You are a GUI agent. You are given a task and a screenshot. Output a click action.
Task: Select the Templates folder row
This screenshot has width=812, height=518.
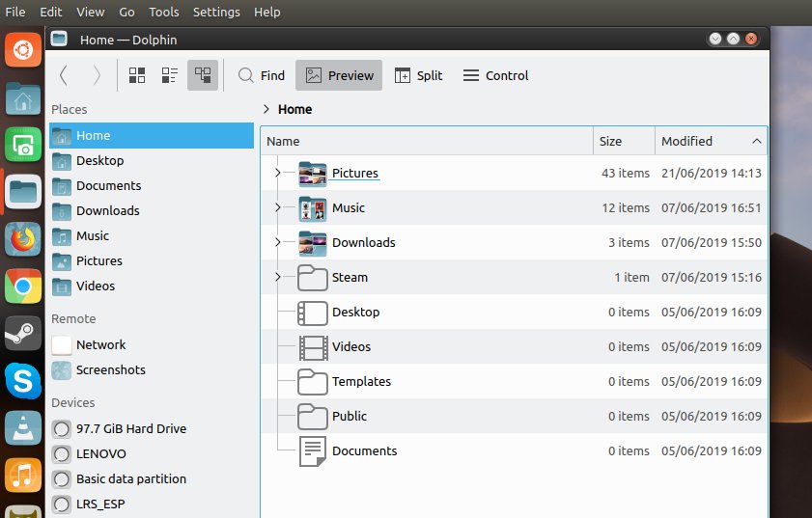click(x=361, y=382)
